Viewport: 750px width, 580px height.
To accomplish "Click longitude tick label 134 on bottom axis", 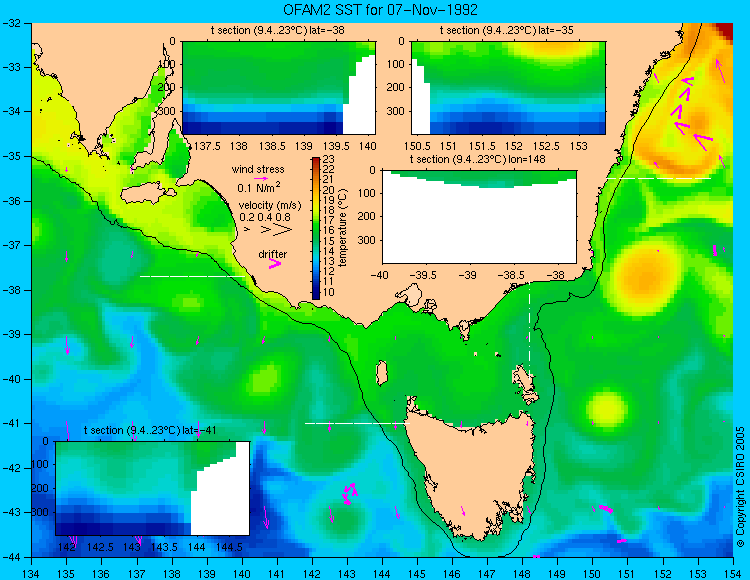I will pyautogui.click(x=32, y=574).
